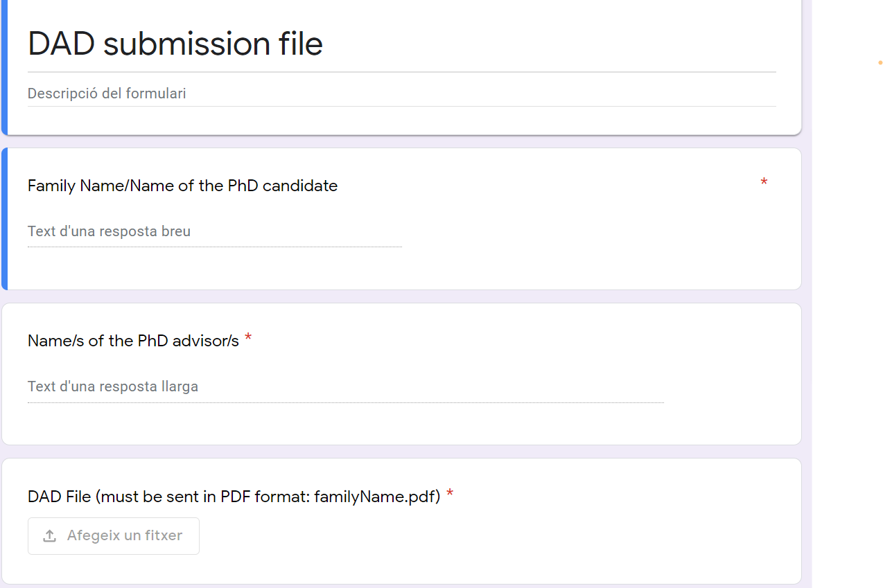The height and width of the screenshot is (588, 883).
Task: Click the lavender gap between title and first question cards
Action: [402, 142]
